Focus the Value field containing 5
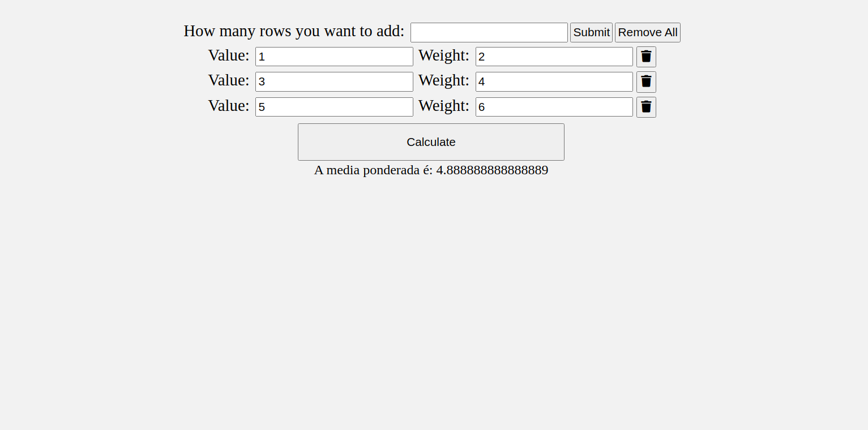The height and width of the screenshot is (430, 868). pos(334,107)
